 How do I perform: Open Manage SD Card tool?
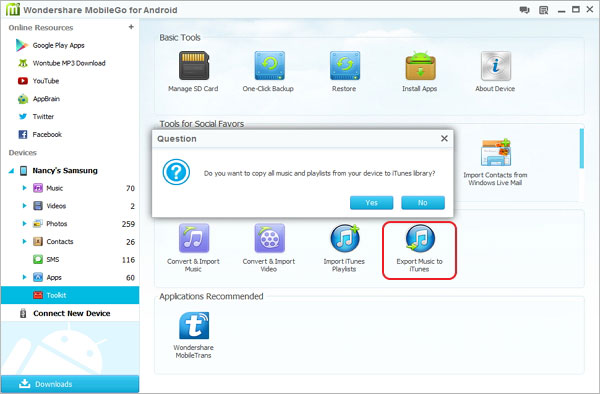pyautogui.click(x=194, y=72)
